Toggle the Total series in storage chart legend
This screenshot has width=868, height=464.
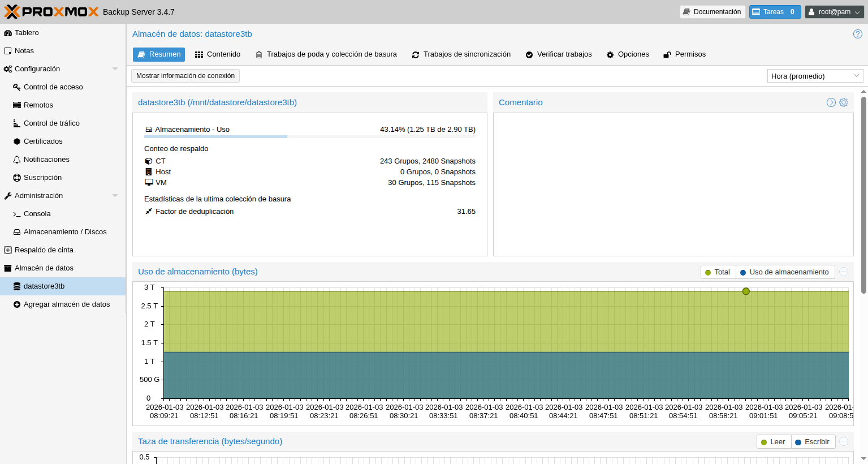(x=718, y=272)
